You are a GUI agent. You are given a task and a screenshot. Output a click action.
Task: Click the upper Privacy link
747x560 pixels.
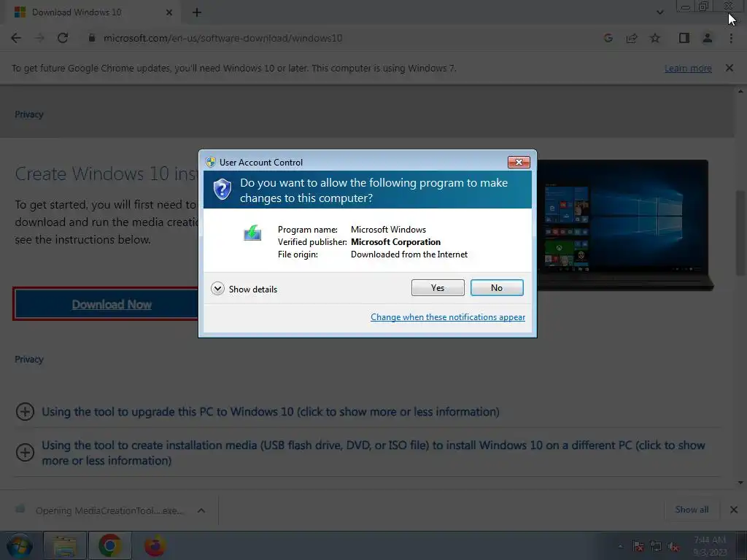coord(29,114)
